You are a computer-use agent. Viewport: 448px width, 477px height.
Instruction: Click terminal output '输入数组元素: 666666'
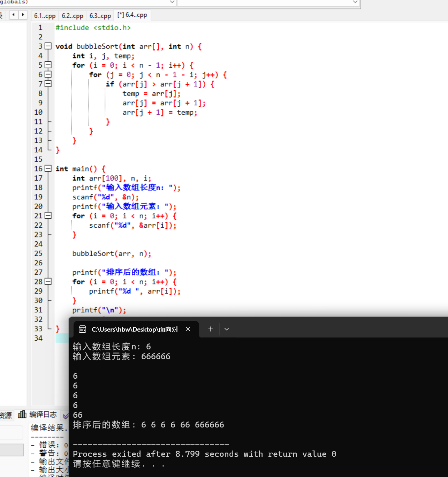pyautogui.click(x=122, y=356)
